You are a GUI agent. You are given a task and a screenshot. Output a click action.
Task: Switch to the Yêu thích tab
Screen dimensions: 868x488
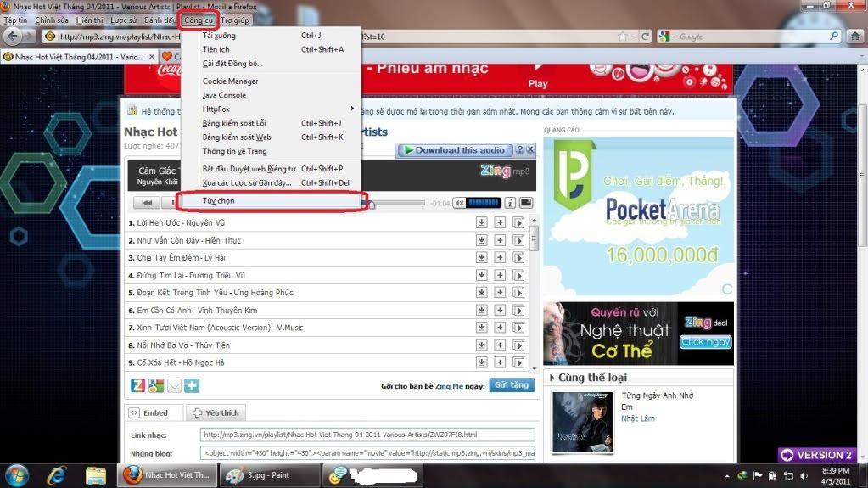click(216, 412)
